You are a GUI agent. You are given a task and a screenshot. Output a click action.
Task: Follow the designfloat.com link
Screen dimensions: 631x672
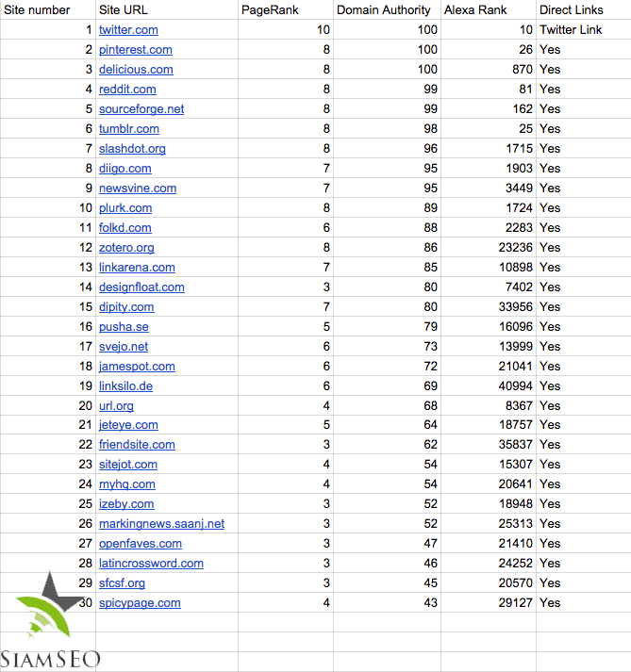point(141,287)
